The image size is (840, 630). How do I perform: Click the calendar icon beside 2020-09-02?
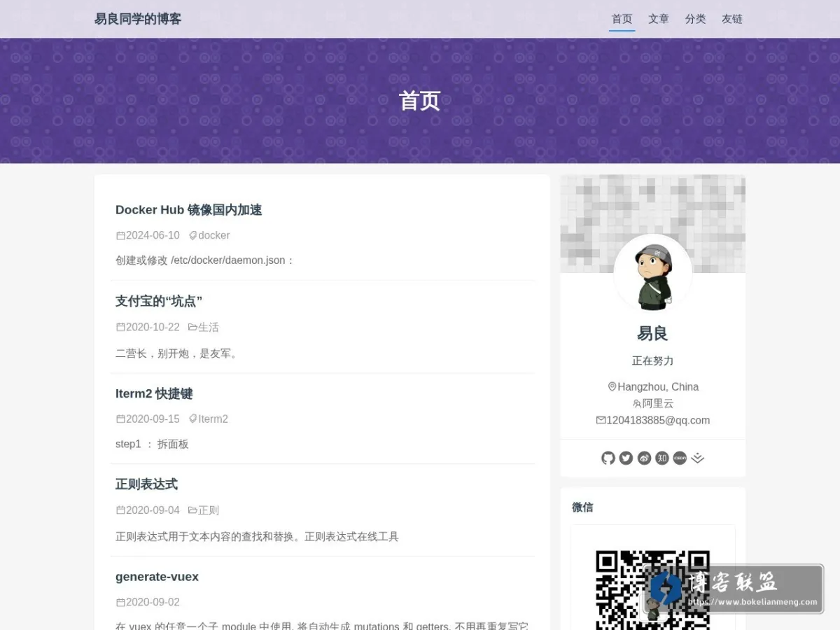coord(120,602)
